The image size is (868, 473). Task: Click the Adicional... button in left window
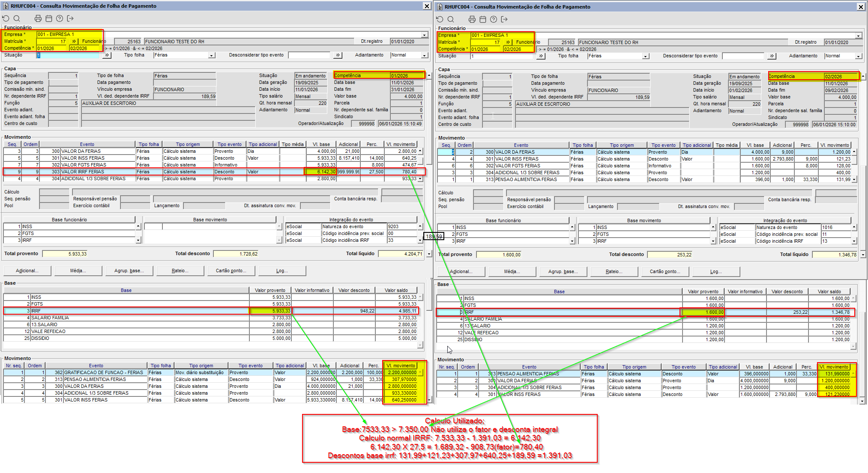click(27, 271)
